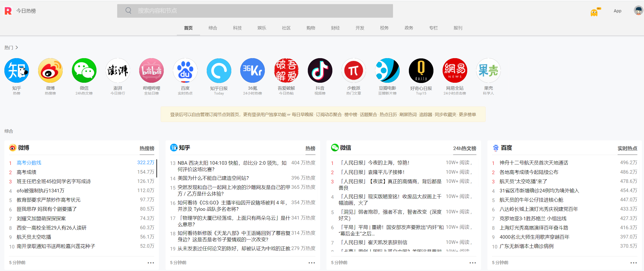This screenshot has height=271, width=644.
Task: Open the 36氪 24小时热榜 icon
Action: coord(253,70)
